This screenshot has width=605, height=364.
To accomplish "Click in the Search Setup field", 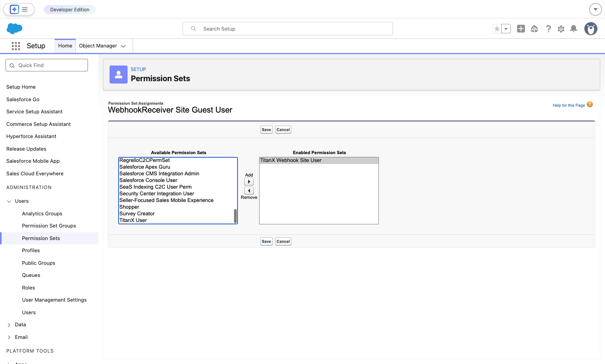I will (x=288, y=29).
